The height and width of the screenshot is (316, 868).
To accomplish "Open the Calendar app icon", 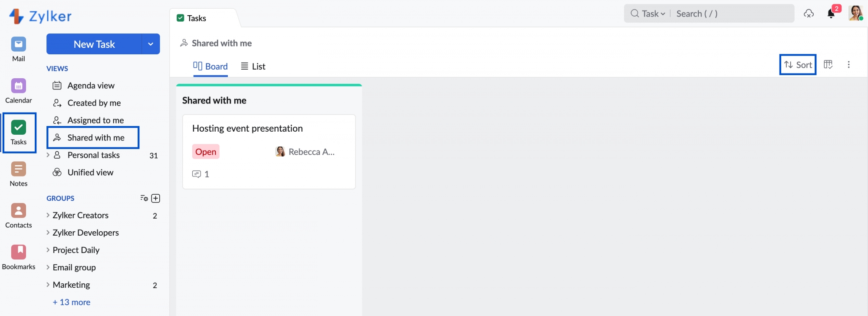I will pos(18,86).
